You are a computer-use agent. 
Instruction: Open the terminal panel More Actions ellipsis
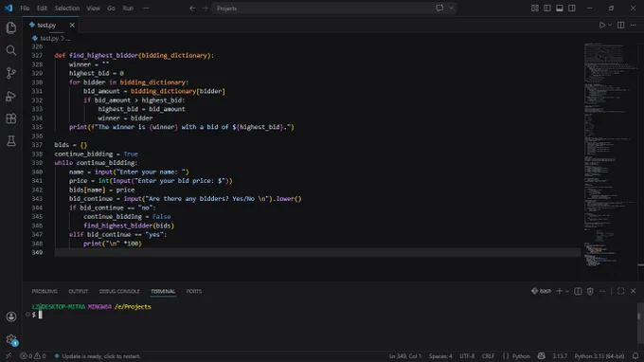(x=602, y=291)
